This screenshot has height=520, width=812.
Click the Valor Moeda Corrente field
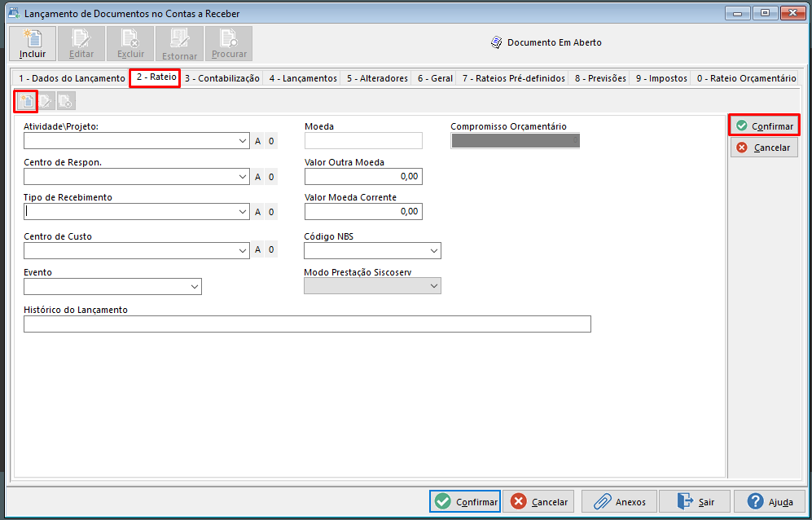[x=363, y=212]
